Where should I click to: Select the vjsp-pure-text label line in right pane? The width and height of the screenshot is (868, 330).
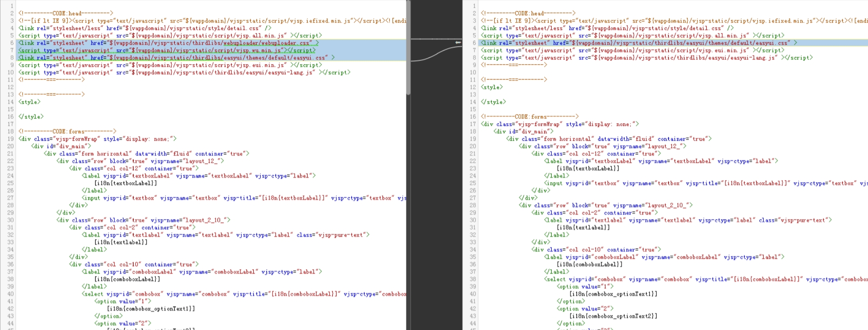[x=688, y=220]
